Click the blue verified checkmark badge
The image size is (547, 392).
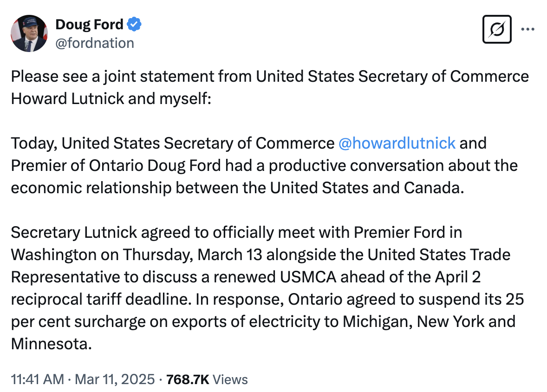coord(135,24)
